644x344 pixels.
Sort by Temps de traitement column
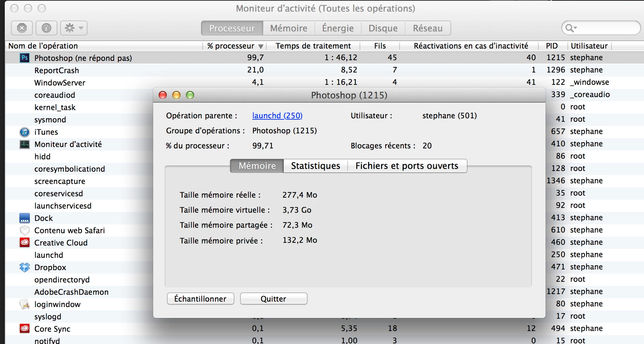tap(313, 46)
